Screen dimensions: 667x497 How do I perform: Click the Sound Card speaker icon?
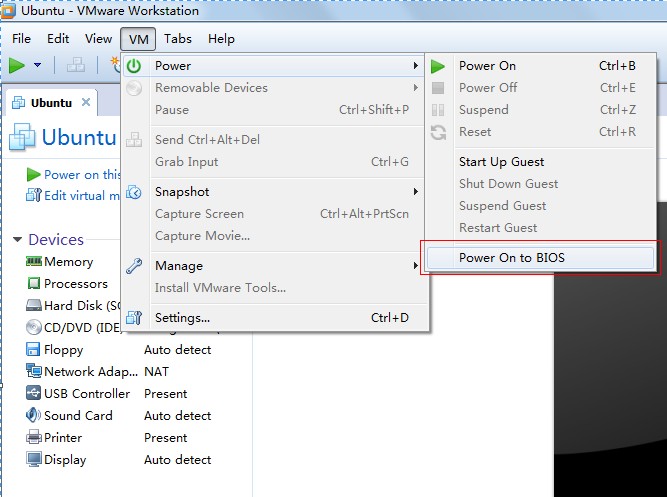(33, 415)
